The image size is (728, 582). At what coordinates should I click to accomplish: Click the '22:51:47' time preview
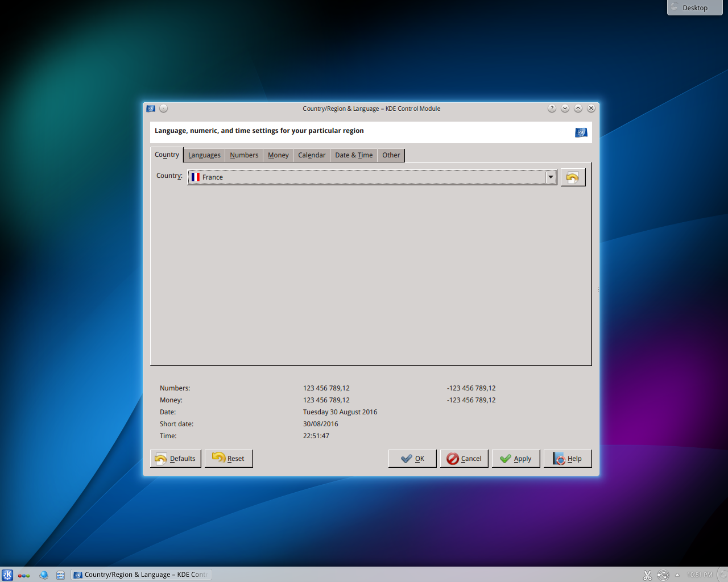[x=316, y=436]
